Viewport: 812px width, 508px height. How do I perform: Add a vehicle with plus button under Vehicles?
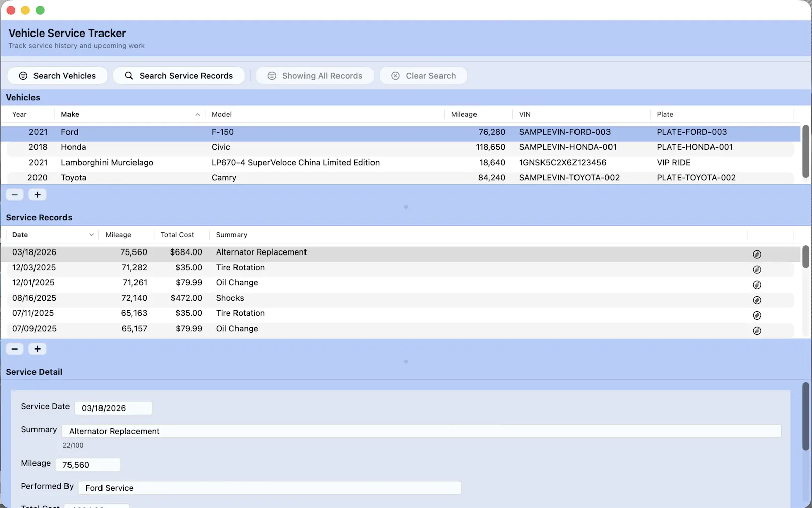pyautogui.click(x=38, y=195)
